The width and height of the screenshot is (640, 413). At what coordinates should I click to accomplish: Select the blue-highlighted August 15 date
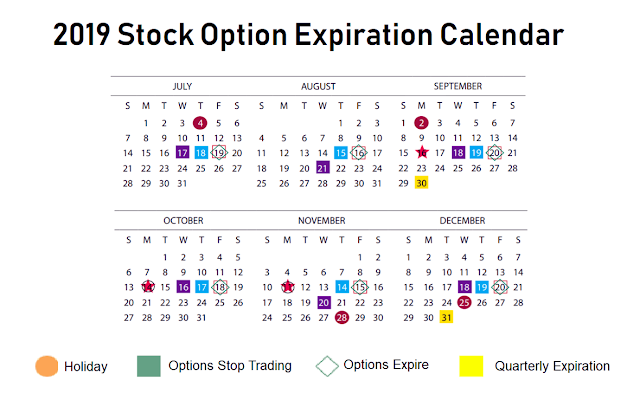coord(341,153)
